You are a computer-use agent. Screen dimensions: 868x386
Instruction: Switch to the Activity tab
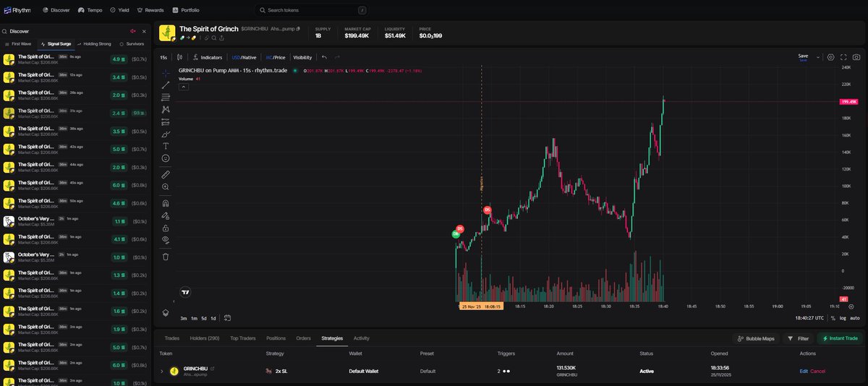point(362,338)
